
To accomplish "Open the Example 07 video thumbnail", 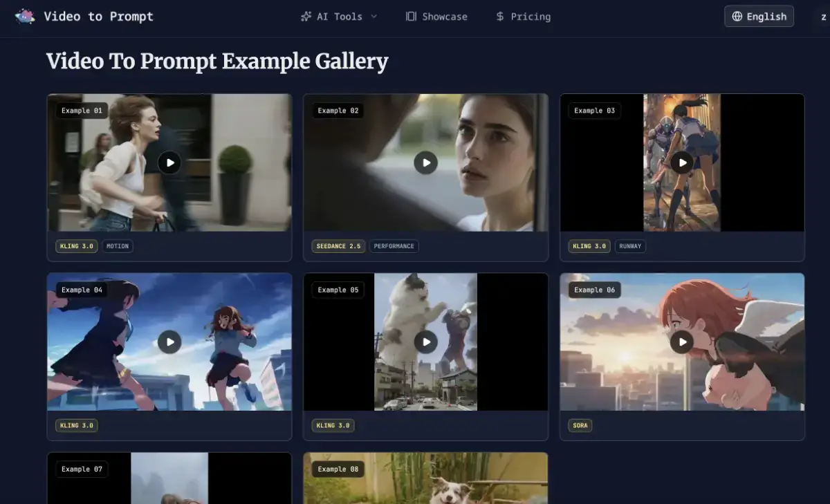I will tap(169, 478).
